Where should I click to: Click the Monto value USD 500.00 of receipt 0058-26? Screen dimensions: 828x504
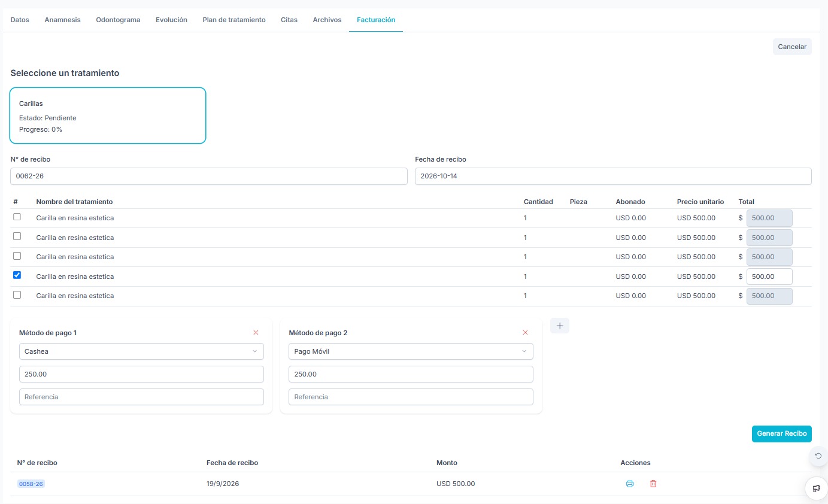456,484
